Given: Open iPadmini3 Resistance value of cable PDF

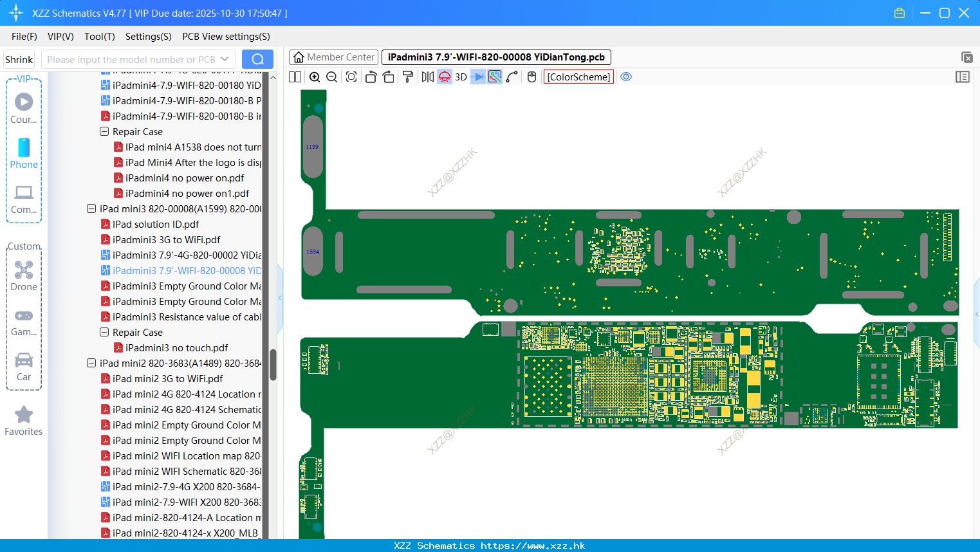Looking at the screenshot, I should (x=181, y=317).
